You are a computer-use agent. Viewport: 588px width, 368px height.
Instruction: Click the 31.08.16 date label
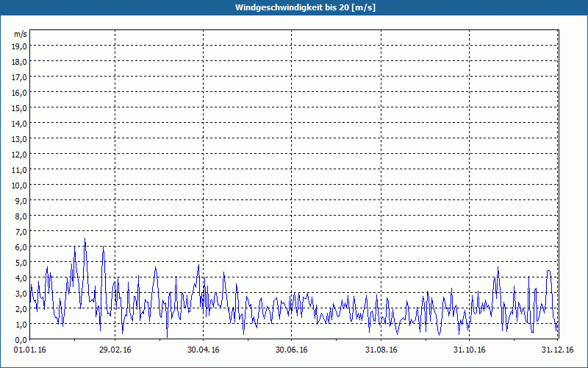(380, 350)
